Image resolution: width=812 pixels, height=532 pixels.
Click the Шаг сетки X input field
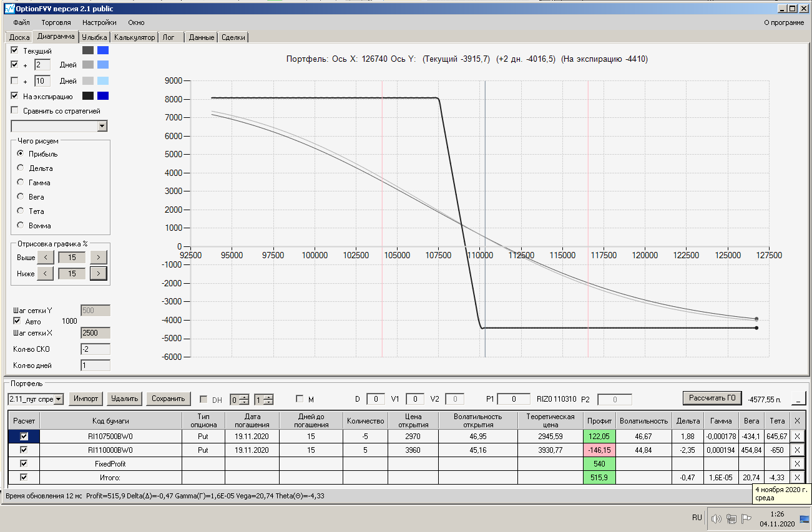tap(95, 333)
